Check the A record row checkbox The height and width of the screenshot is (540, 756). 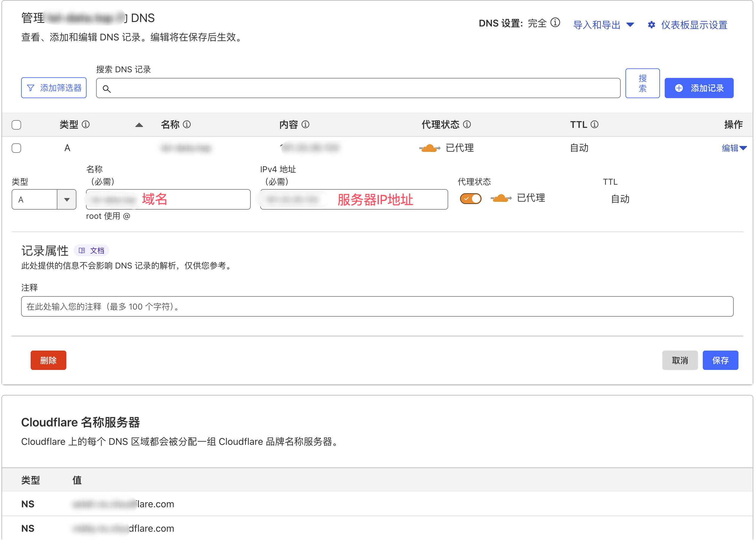16,148
